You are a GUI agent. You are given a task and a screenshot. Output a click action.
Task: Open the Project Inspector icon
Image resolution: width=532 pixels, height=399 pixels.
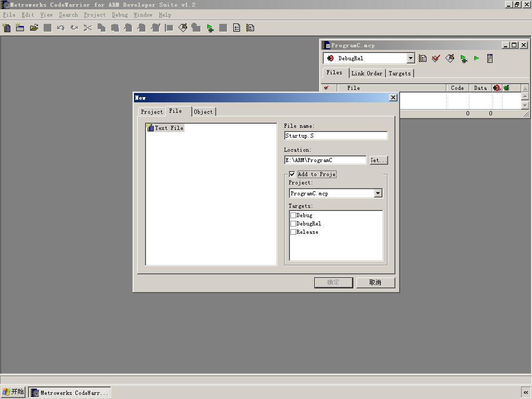click(489, 58)
